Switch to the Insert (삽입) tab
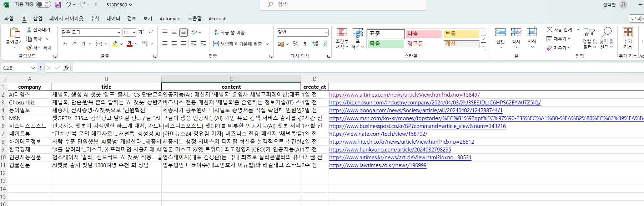Screen dimensions: 644x206 [x=38, y=19]
